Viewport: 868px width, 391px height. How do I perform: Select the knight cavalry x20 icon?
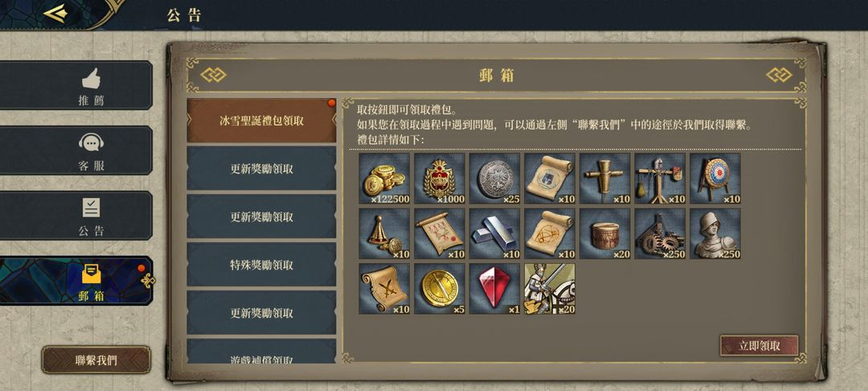[x=550, y=289]
